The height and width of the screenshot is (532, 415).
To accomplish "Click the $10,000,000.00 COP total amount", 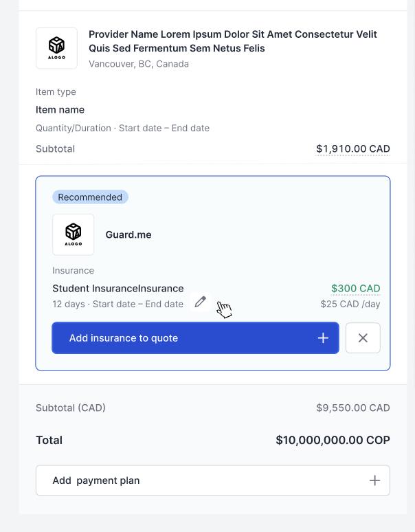I will click(x=333, y=441).
